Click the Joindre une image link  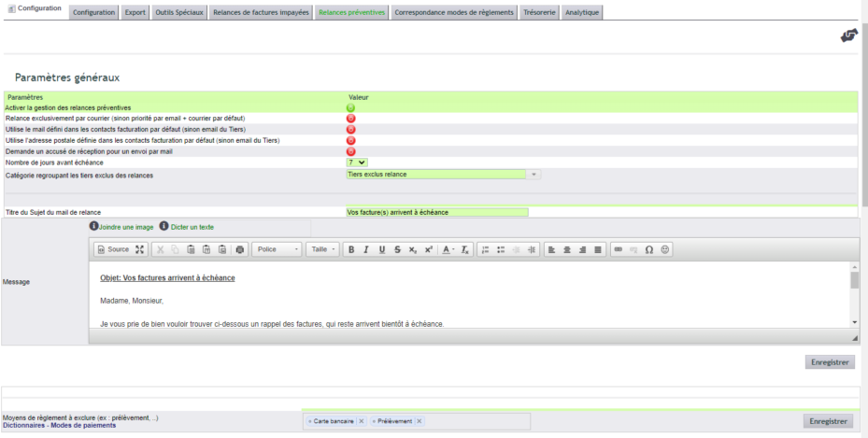click(126, 227)
